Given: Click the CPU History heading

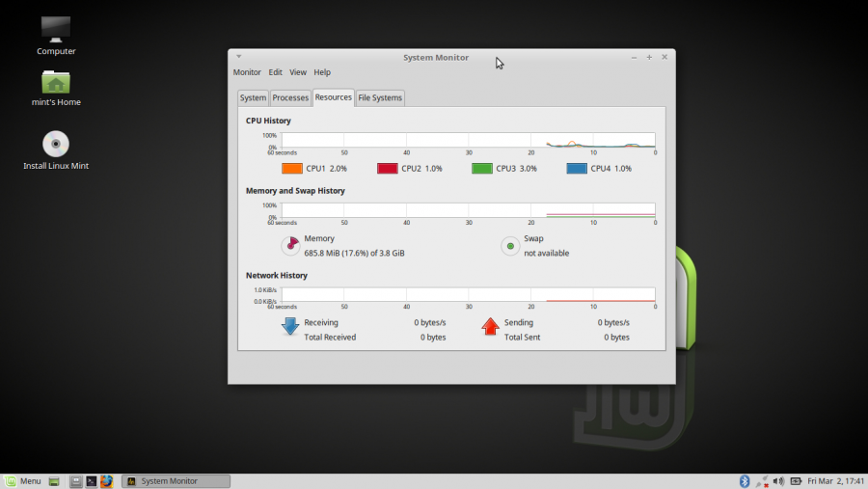Looking at the screenshot, I should [268, 121].
